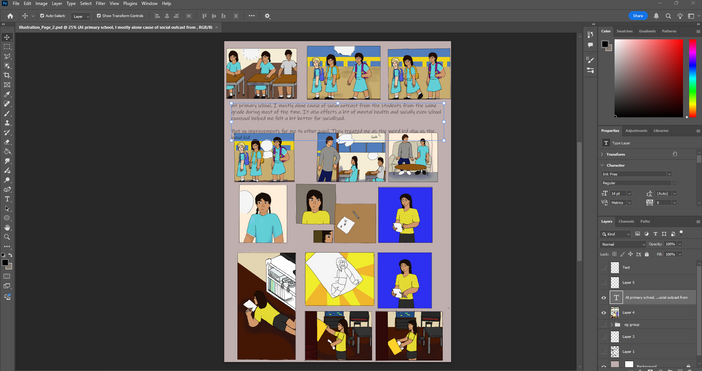This screenshot has height=371, width=702.
Task: Show Layer 1 visibility
Action: coord(604,351)
